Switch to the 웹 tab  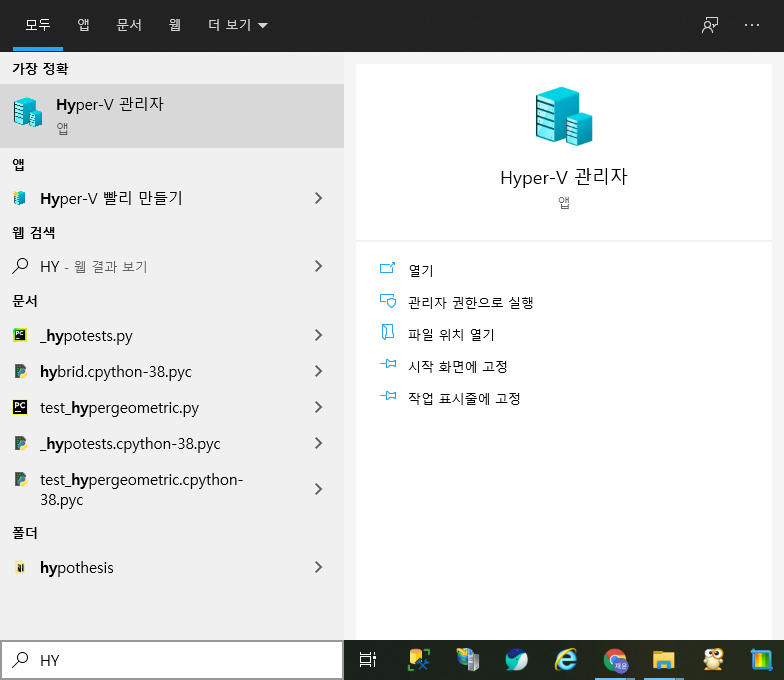coord(174,24)
